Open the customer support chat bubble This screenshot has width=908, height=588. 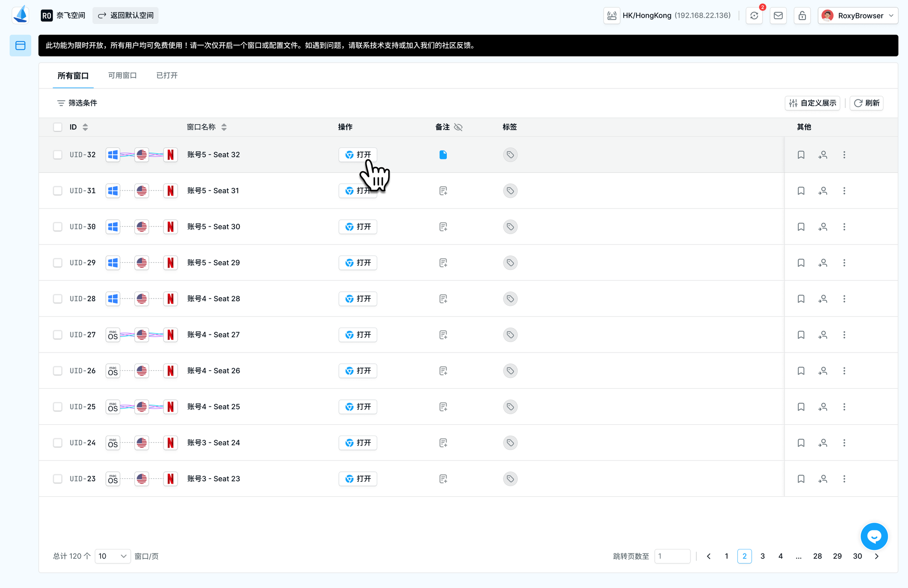tap(874, 536)
